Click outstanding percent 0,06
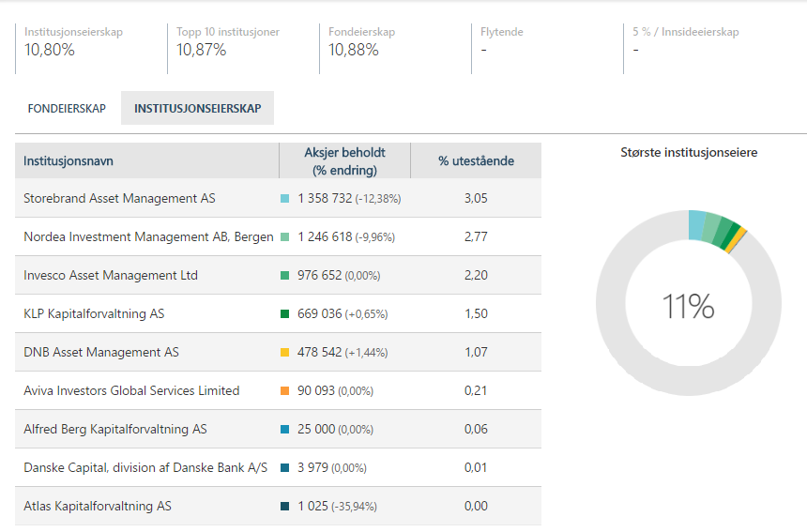Image resolution: width=807 pixels, height=532 pixels. [x=476, y=429]
